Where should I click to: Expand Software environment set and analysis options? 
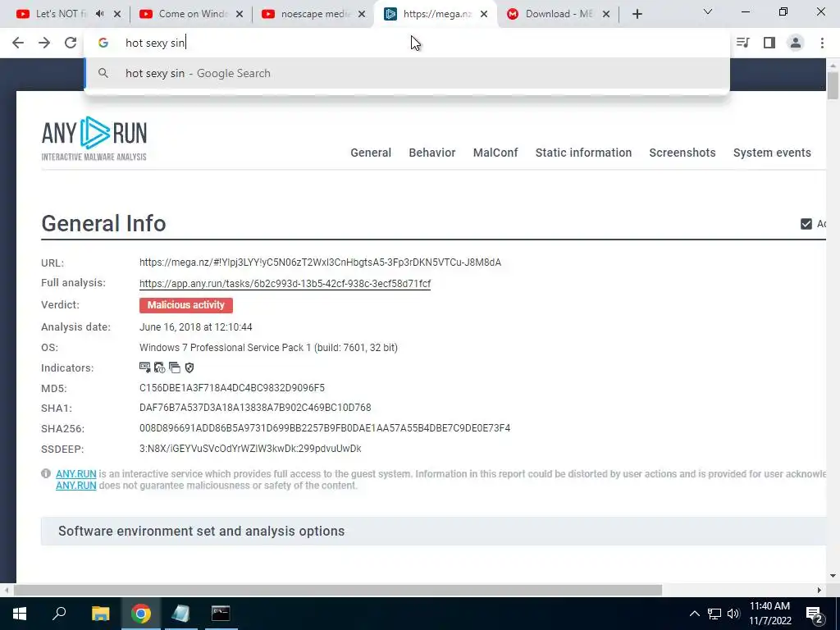[433, 532]
